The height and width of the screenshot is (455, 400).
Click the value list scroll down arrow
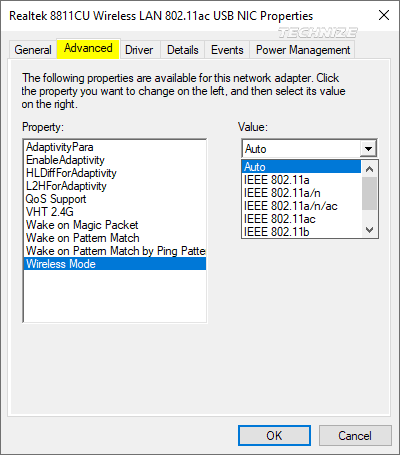coord(369,230)
